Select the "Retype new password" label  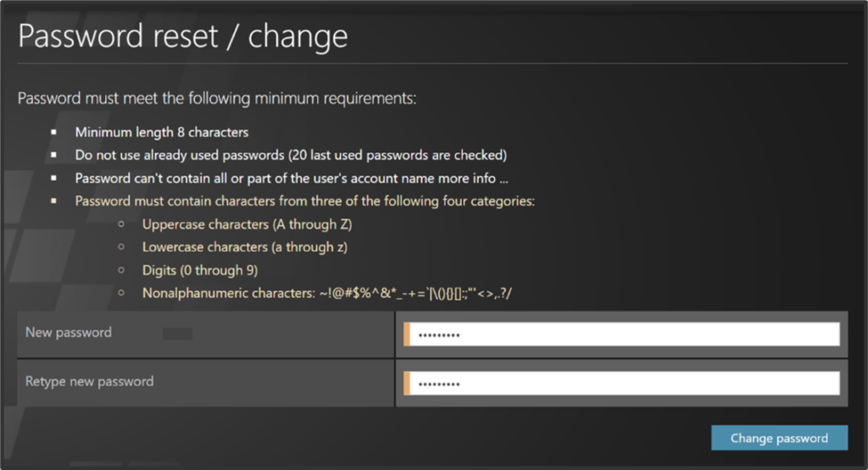[x=90, y=381]
